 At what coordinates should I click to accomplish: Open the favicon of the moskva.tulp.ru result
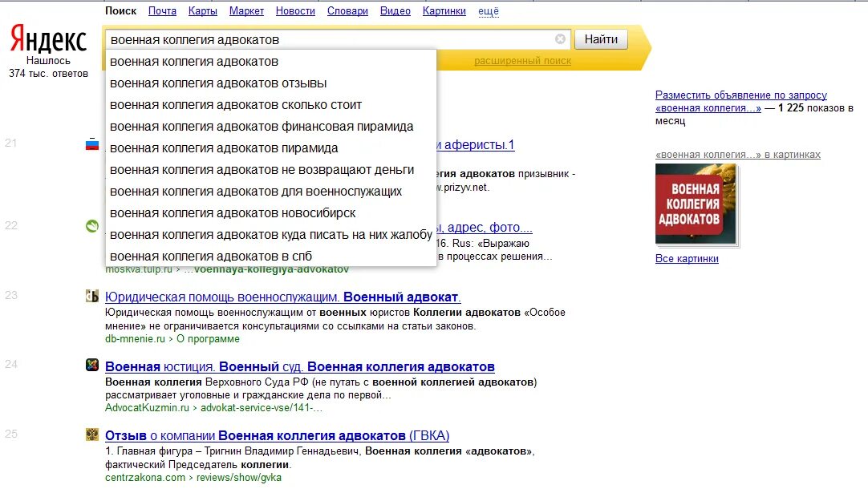pyautogui.click(x=92, y=226)
